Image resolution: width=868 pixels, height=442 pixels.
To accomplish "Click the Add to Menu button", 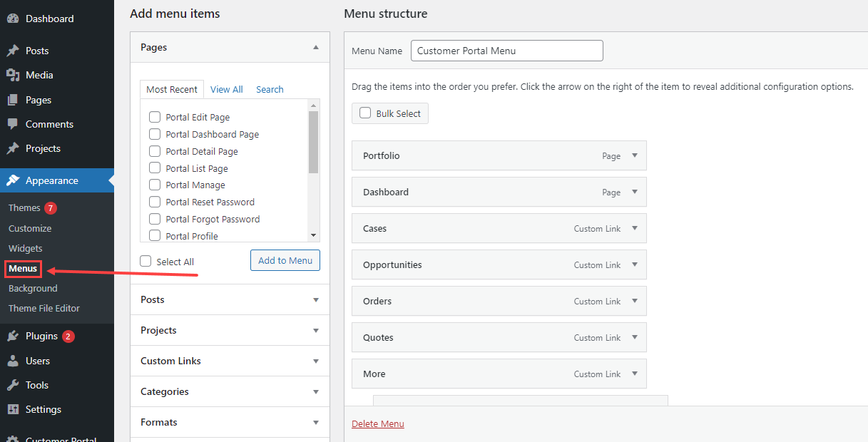I will pyautogui.click(x=285, y=260).
